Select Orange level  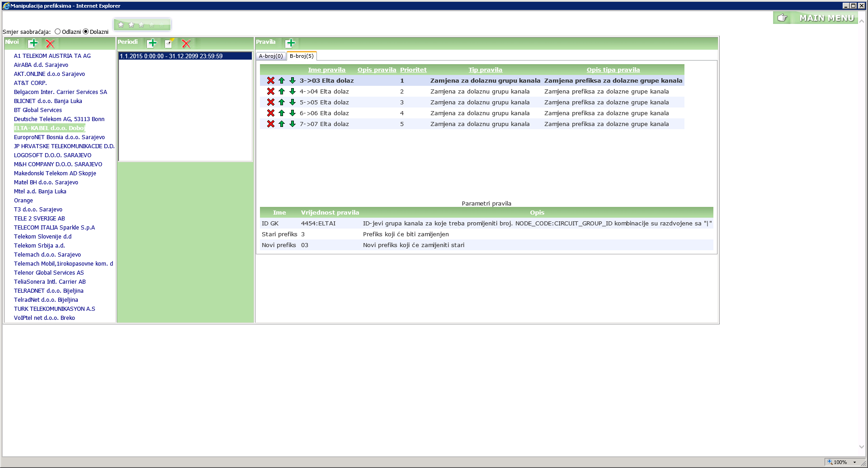click(24, 201)
